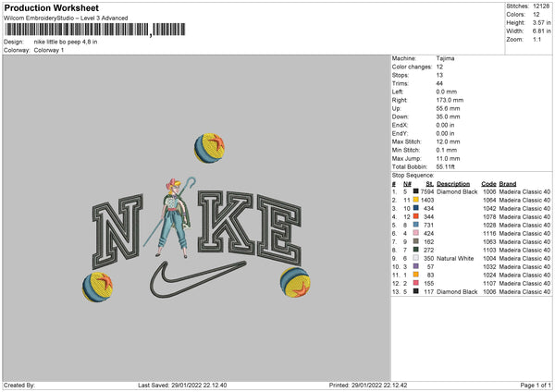555x392 pixels.
Task: Click the Up value '55.6 mm'
Action: (448, 108)
